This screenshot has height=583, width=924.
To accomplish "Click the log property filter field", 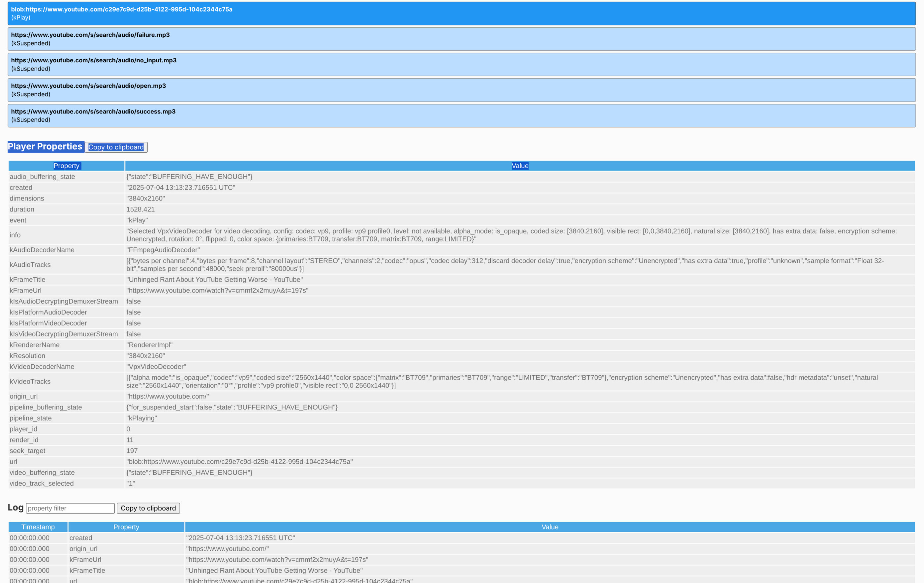I will [70, 508].
